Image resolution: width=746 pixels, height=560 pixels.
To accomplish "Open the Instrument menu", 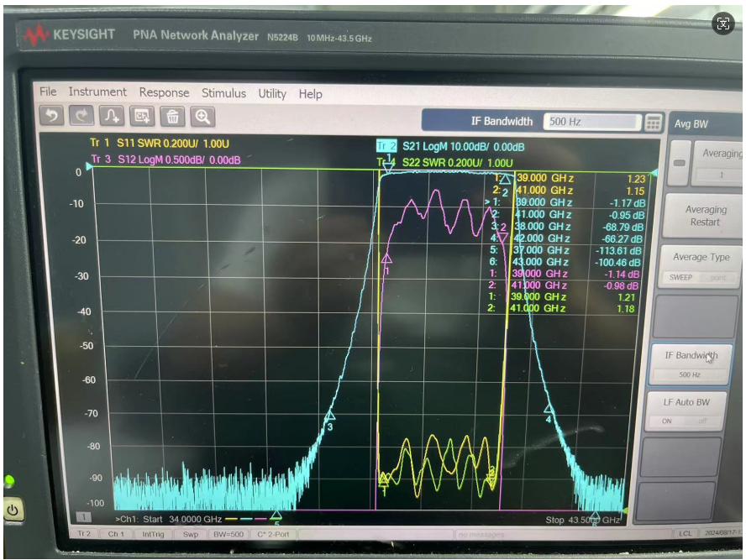I will pyautogui.click(x=97, y=92).
